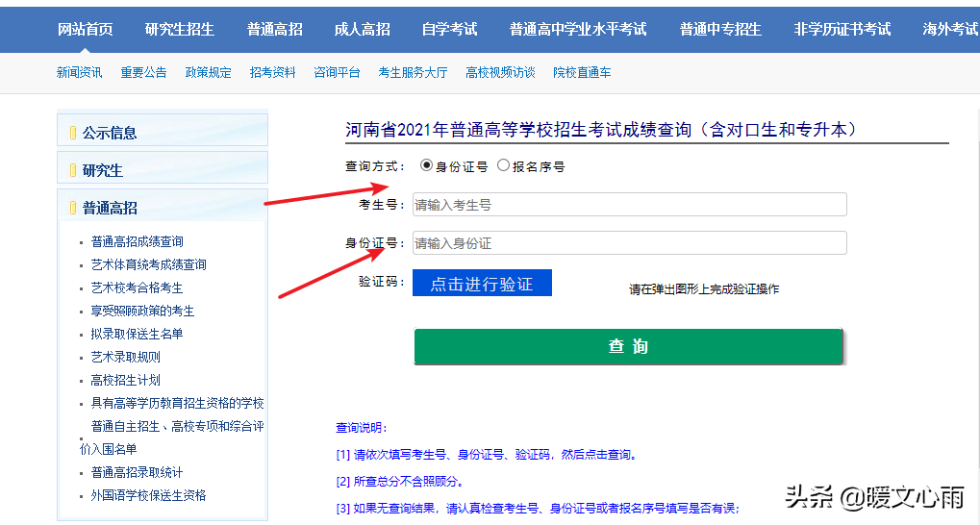Open 政策规定 link
The image size is (980, 525).
coord(208,72)
